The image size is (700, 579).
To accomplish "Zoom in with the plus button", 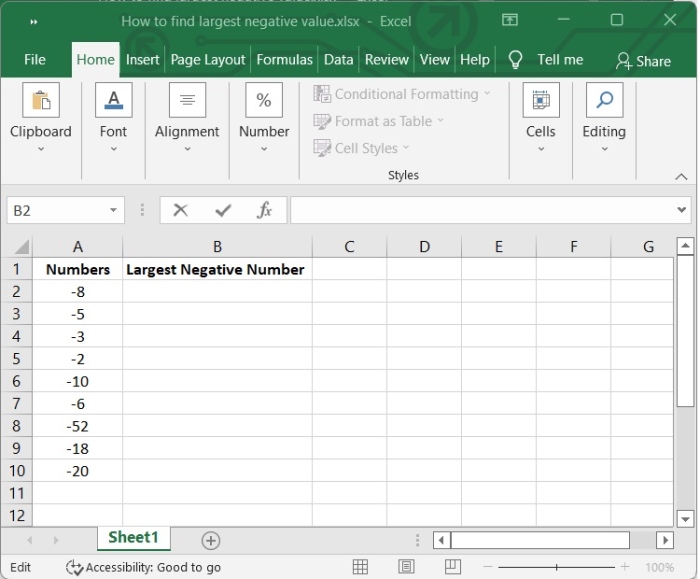I will pos(625,567).
